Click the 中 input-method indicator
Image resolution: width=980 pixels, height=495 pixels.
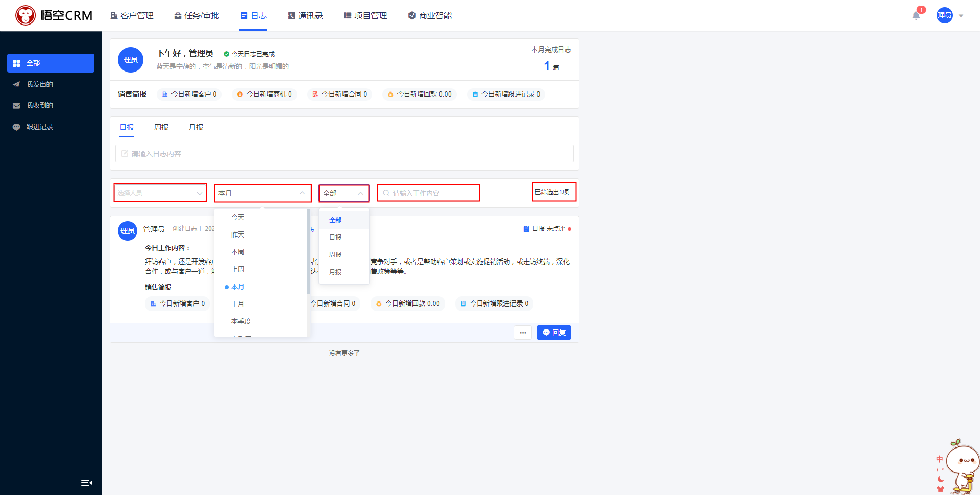click(x=940, y=459)
